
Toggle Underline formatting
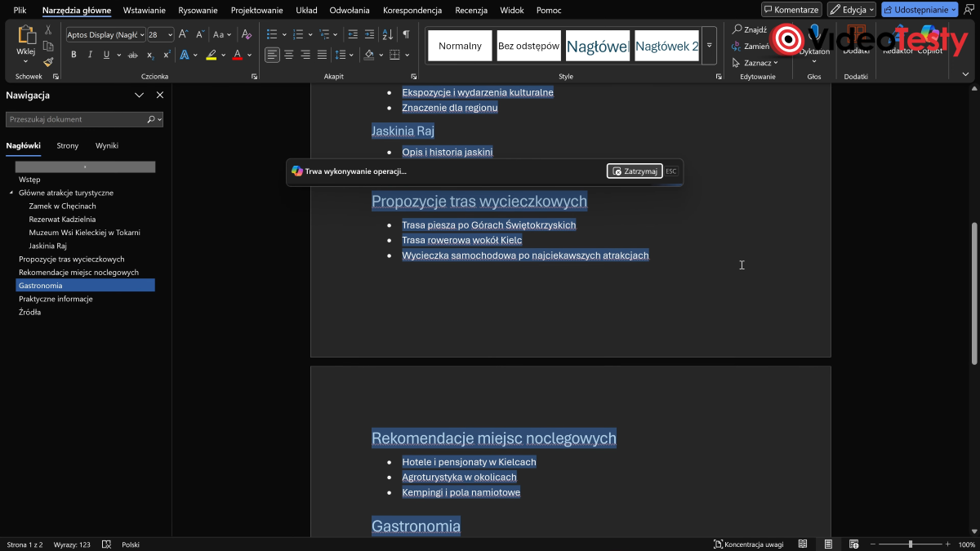click(x=106, y=55)
